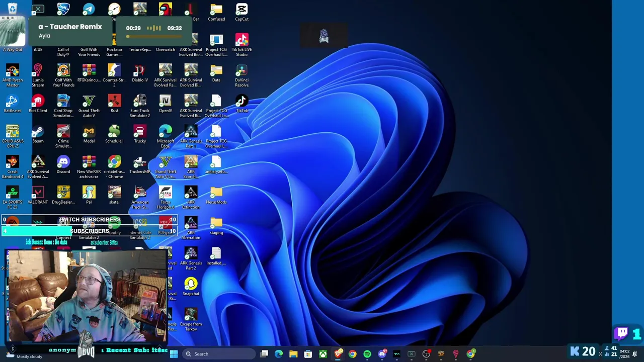Open American Truck Simulator shortcut
The width and height of the screenshot is (644, 362).
click(x=140, y=198)
